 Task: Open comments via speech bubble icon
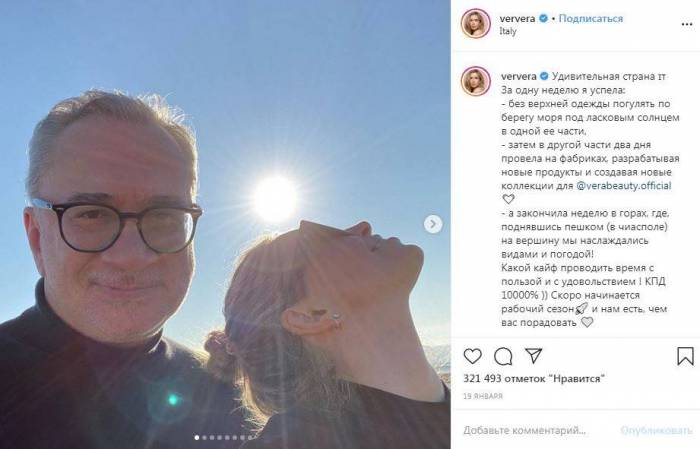coord(503,357)
